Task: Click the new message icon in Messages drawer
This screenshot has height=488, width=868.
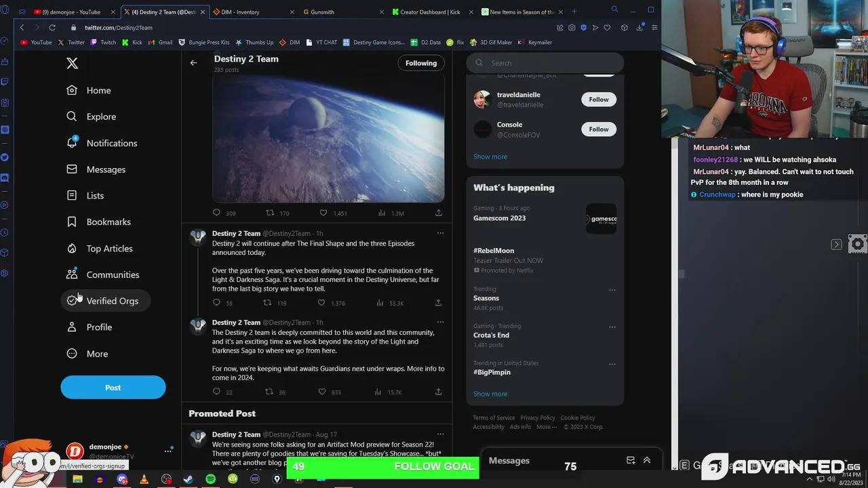Action: [631, 460]
